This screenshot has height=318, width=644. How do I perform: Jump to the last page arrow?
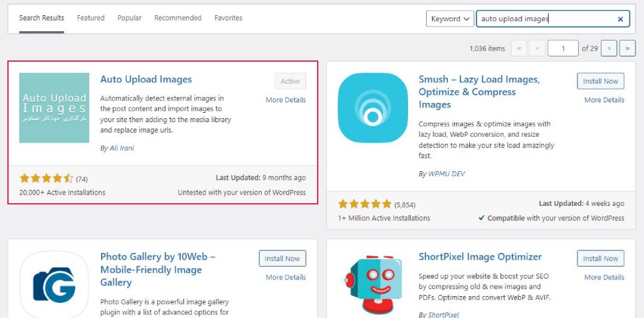pyautogui.click(x=627, y=48)
